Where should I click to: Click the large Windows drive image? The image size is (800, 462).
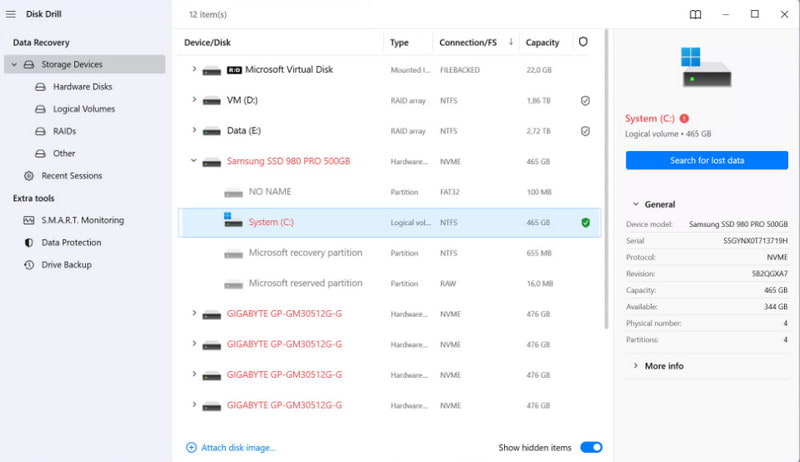[706, 67]
